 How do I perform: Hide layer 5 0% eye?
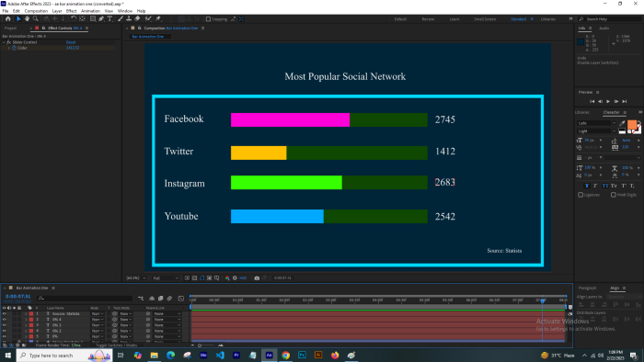tap(4, 336)
